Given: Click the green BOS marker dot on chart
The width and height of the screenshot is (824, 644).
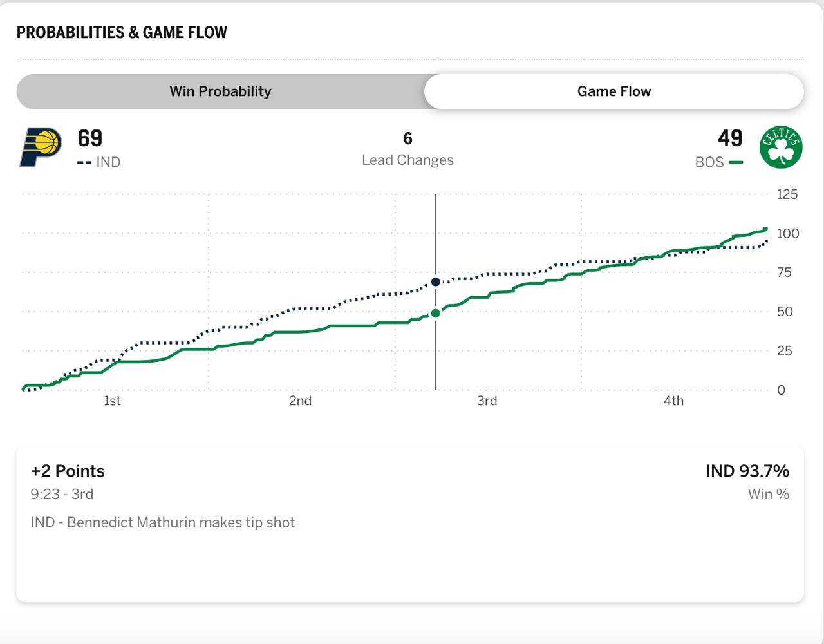Looking at the screenshot, I should pos(436,313).
